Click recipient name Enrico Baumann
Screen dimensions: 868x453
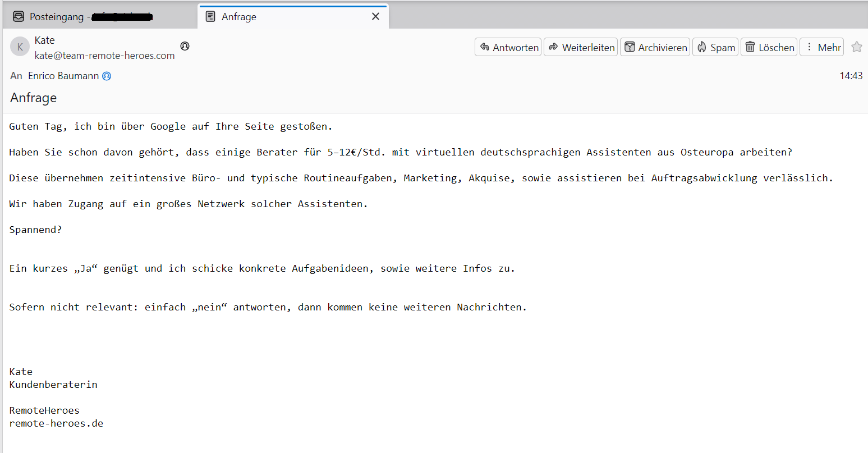pos(63,76)
